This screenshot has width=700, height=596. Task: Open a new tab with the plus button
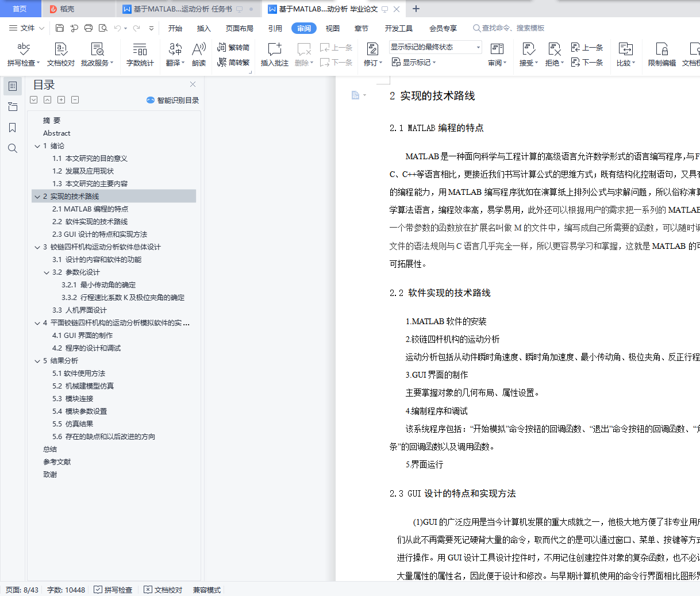[x=416, y=9]
